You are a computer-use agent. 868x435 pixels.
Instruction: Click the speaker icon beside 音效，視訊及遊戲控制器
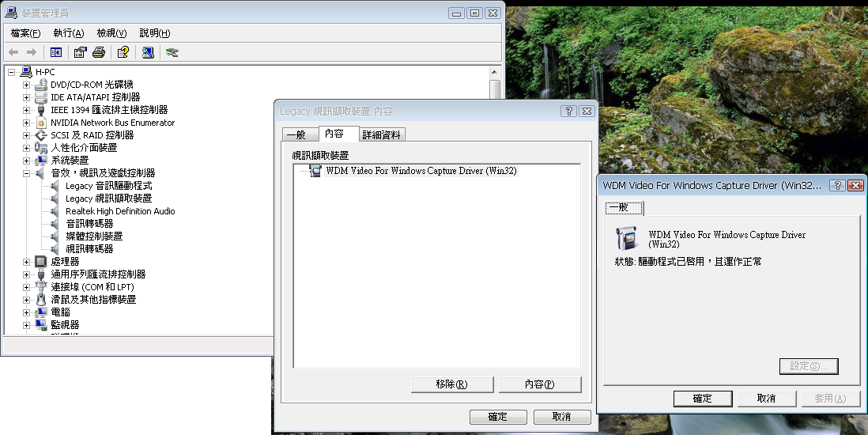tap(40, 173)
